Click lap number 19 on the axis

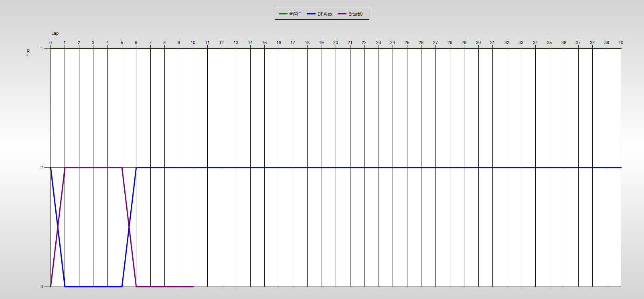pos(321,42)
